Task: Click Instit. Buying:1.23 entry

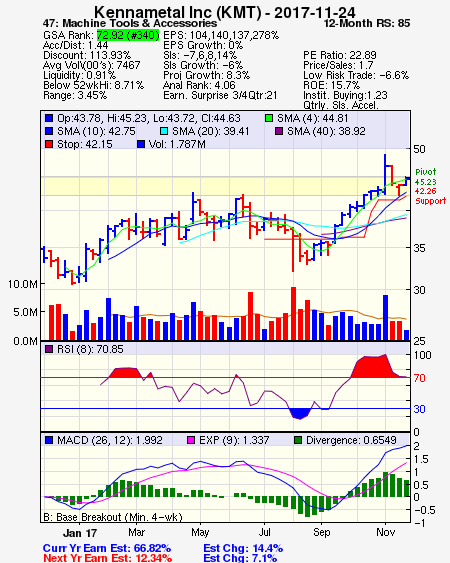Action: pos(345,96)
